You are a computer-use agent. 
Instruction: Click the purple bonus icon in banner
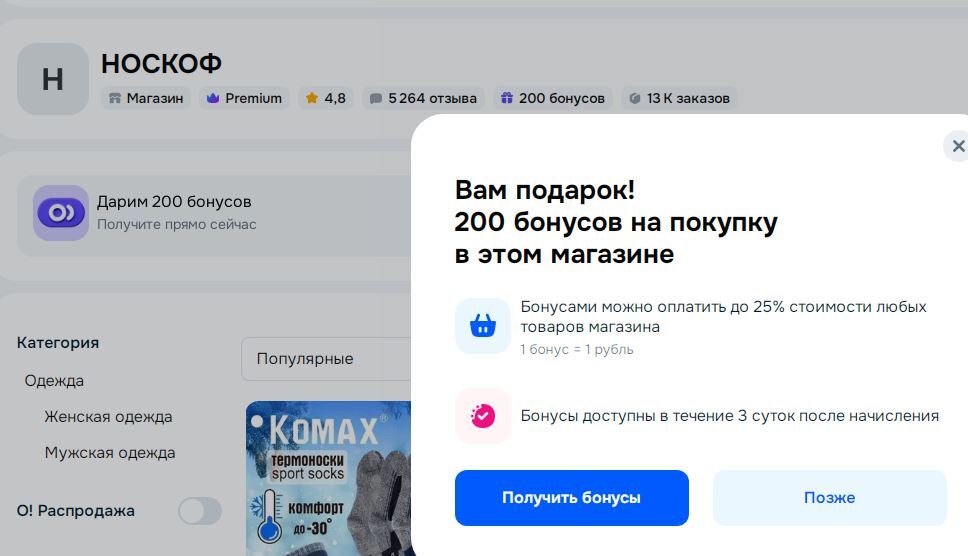click(x=61, y=213)
